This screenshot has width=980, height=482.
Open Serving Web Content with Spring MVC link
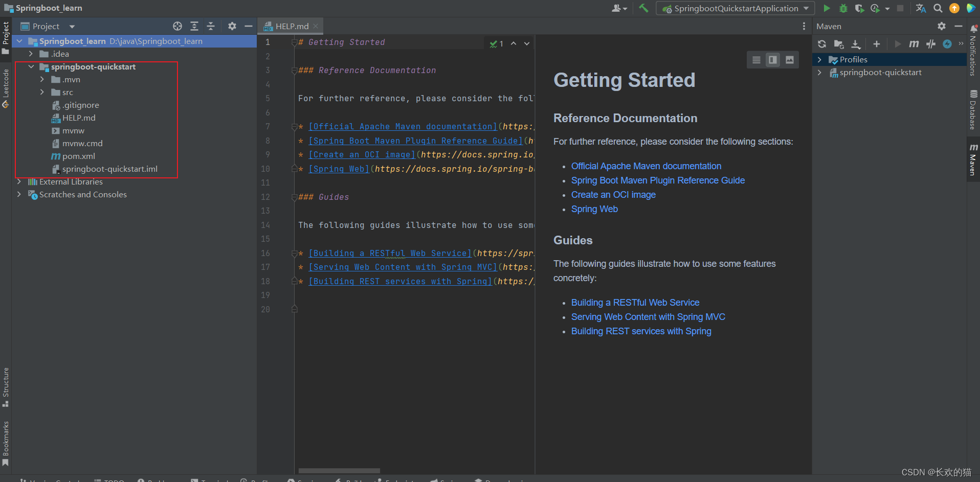[648, 317]
